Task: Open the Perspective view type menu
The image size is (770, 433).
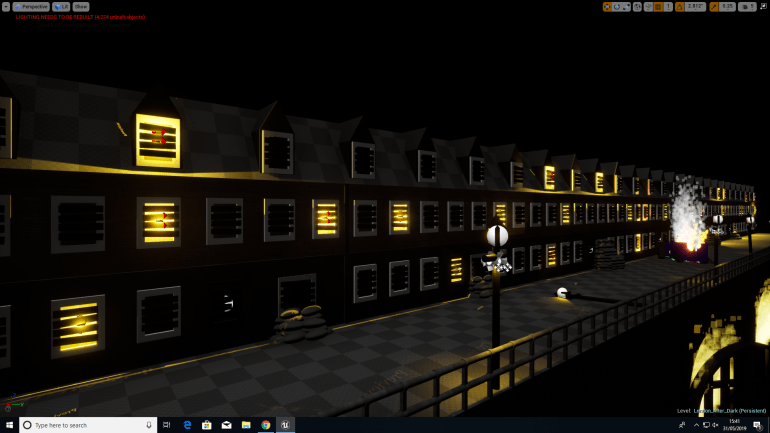Action: point(31,7)
